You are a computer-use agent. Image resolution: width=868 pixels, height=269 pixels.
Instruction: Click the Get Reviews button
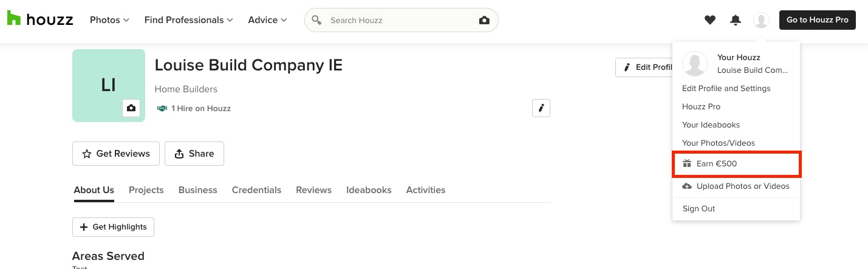(116, 154)
